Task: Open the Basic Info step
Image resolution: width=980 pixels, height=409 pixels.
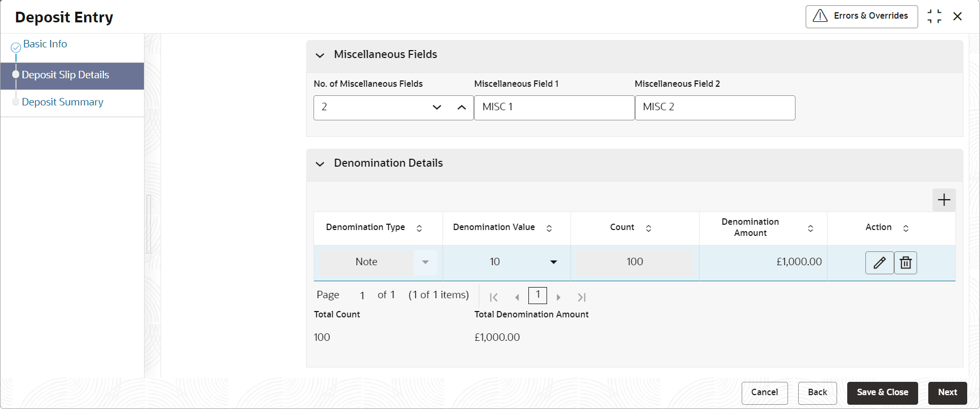Action: (45, 44)
